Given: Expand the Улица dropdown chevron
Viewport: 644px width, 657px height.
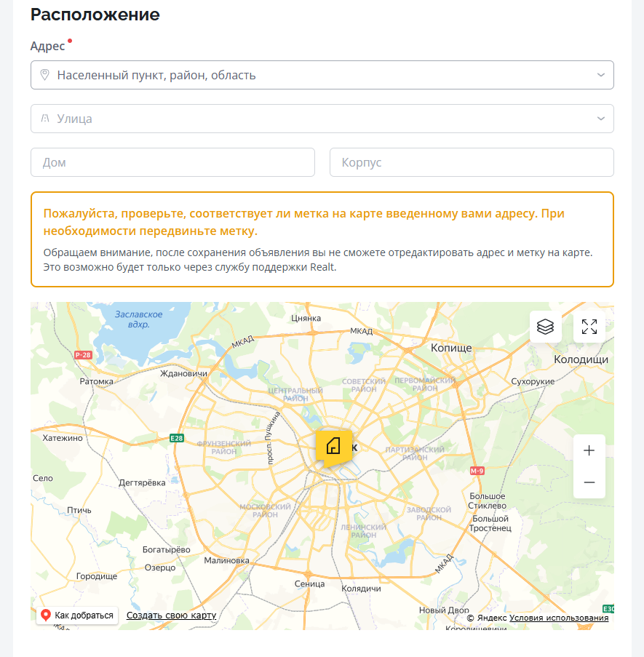Looking at the screenshot, I should (x=600, y=119).
